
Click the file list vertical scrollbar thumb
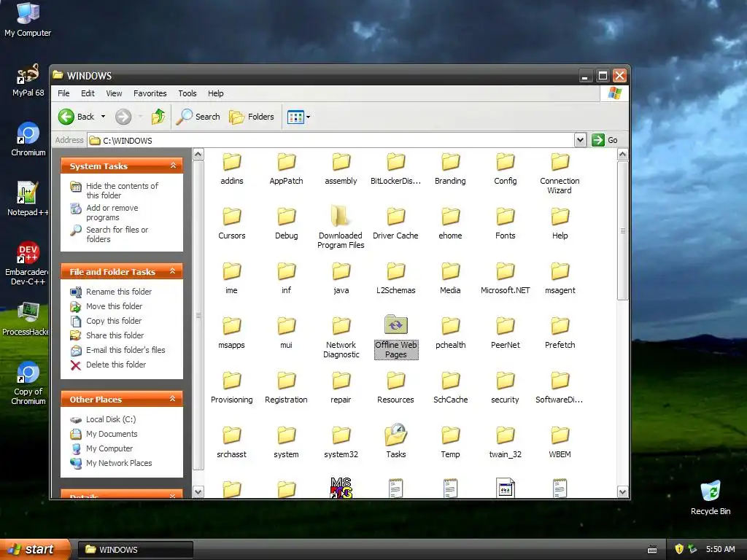click(623, 230)
